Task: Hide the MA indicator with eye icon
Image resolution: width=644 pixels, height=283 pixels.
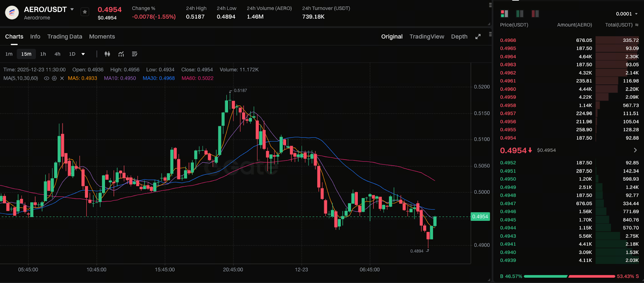Action: [47, 78]
